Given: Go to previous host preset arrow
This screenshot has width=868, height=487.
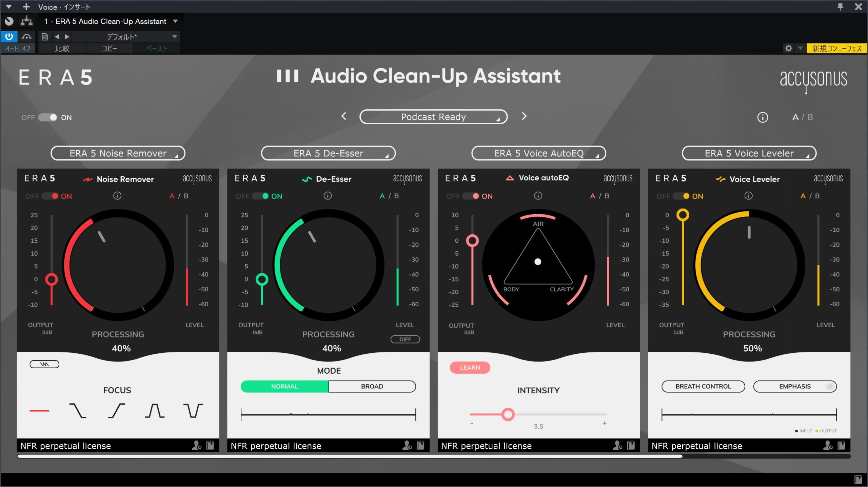Looking at the screenshot, I should coord(57,37).
